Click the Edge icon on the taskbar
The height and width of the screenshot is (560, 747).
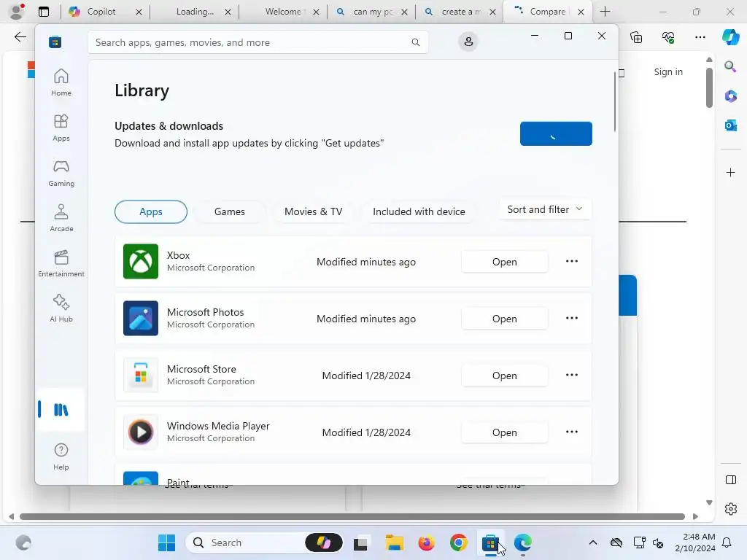pos(522,542)
